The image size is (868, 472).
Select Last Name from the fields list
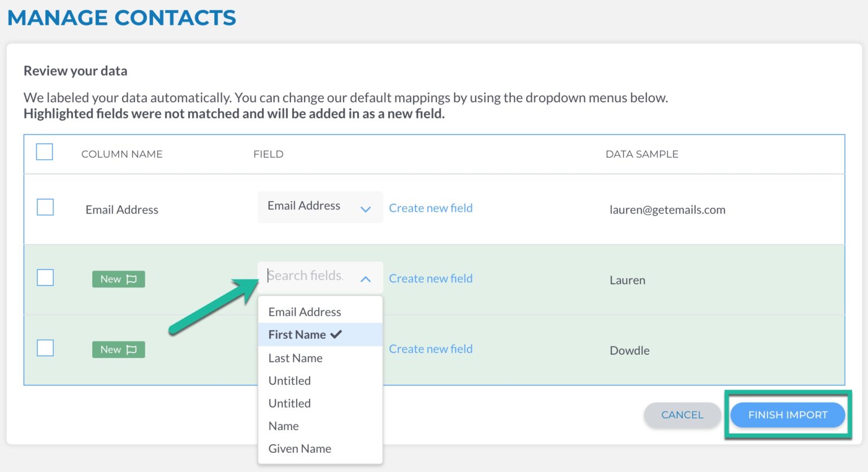295,358
